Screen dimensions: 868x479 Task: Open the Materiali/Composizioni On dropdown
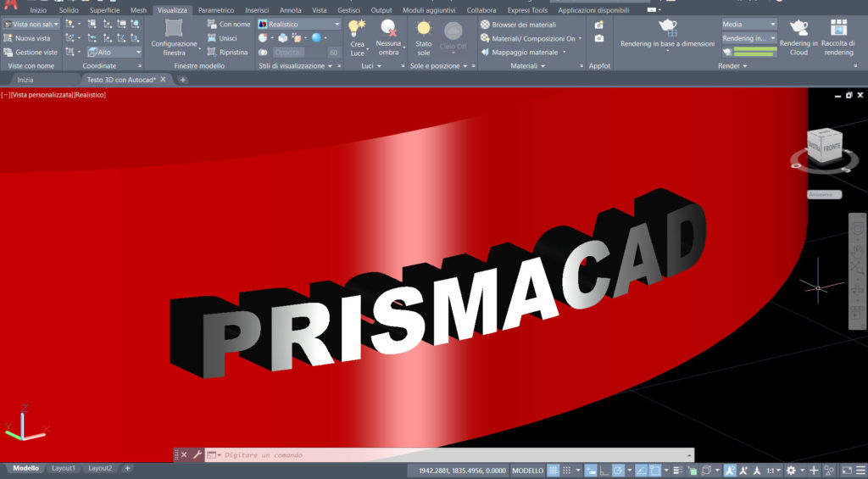click(x=531, y=38)
